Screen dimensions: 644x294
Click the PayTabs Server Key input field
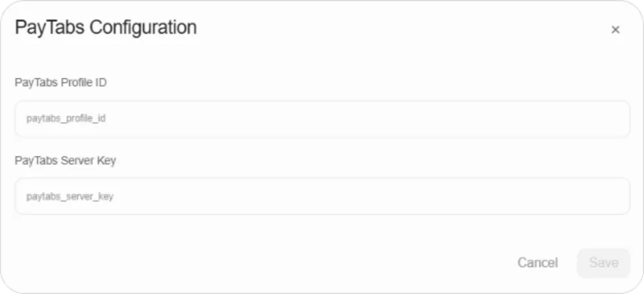click(x=322, y=196)
